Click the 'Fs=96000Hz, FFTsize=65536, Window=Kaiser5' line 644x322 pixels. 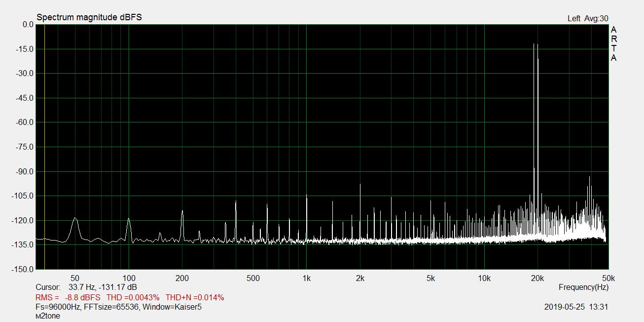pos(119,307)
